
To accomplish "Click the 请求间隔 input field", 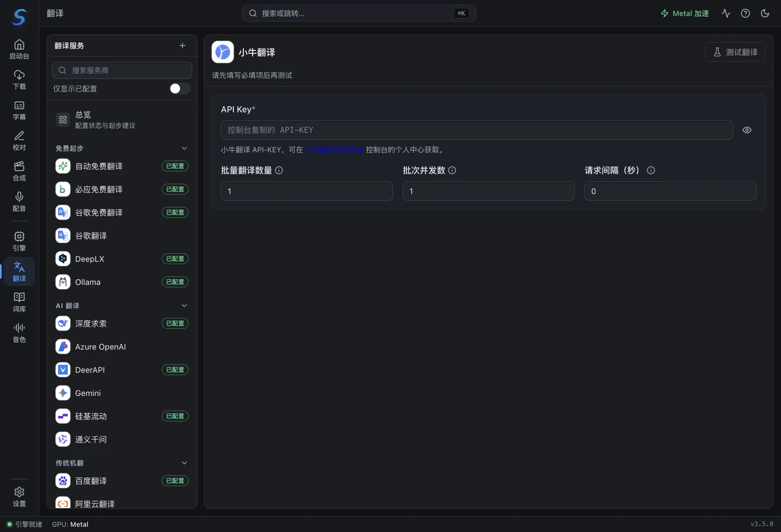I will click(x=670, y=191).
